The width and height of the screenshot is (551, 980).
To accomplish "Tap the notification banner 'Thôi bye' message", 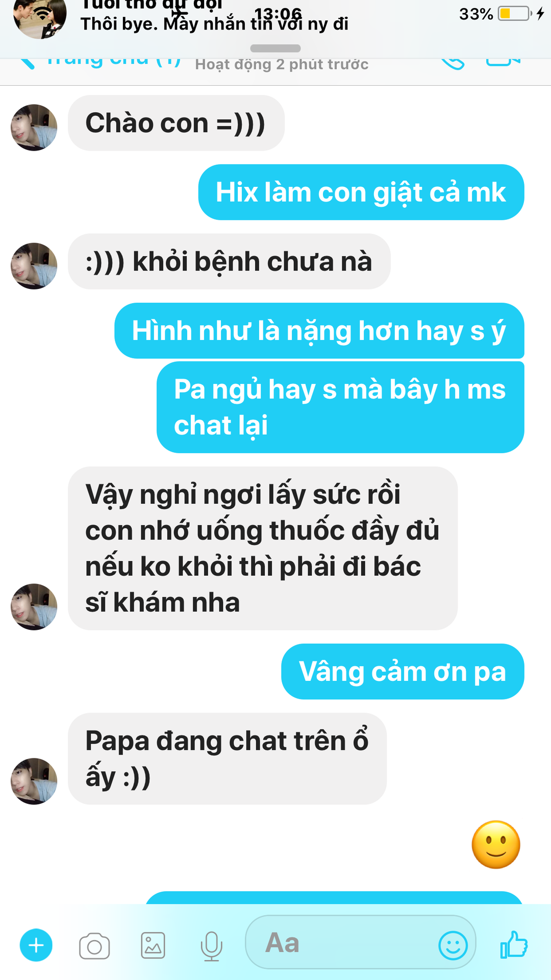I will pos(214,23).
